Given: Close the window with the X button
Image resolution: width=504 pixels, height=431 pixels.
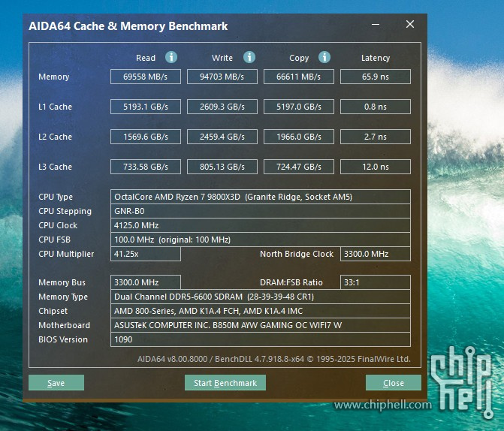Looking at the screenshot, I should pos(410,25).
